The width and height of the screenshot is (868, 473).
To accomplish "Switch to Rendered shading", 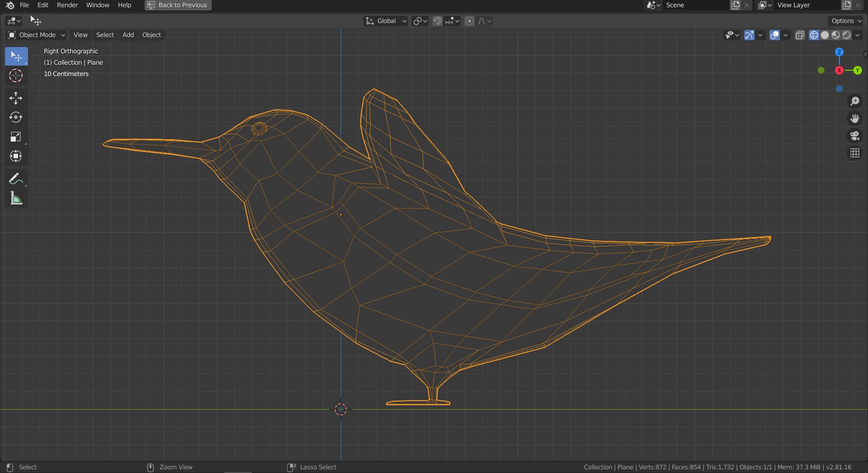I will (846, 35).
